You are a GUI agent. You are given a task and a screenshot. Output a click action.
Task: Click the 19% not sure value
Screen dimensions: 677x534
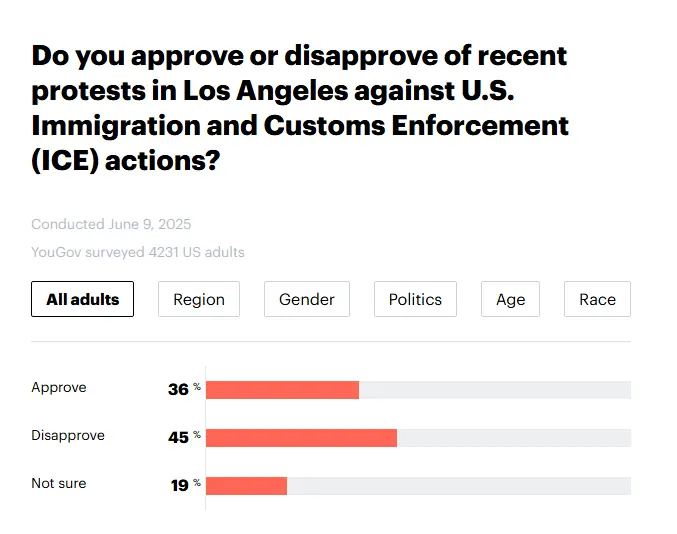pos(181,485)
